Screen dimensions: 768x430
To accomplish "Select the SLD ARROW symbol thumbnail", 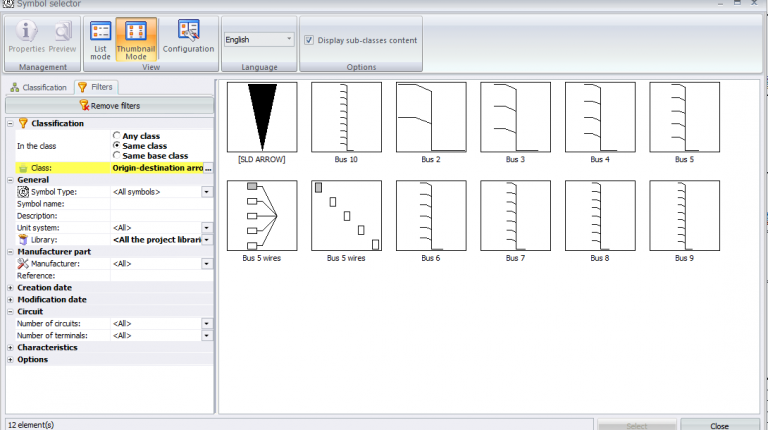I will point(262,117).
